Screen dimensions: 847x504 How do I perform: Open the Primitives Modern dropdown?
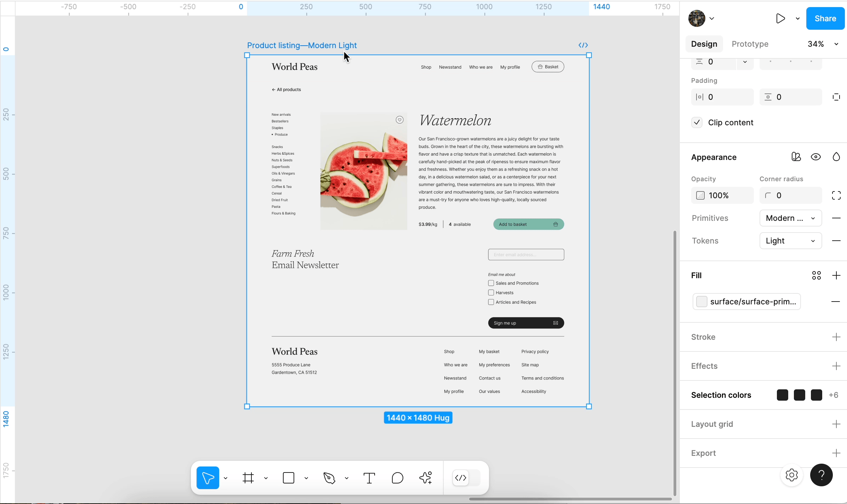tap(790, 218)
